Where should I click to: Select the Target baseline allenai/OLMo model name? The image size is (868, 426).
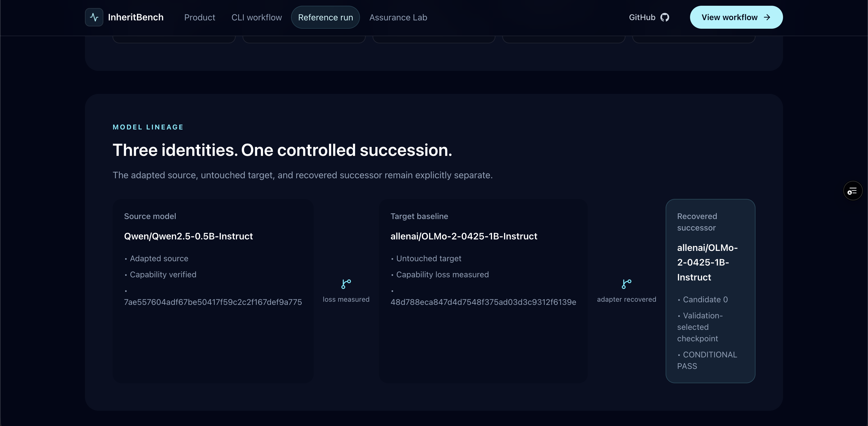coord(464,236)
